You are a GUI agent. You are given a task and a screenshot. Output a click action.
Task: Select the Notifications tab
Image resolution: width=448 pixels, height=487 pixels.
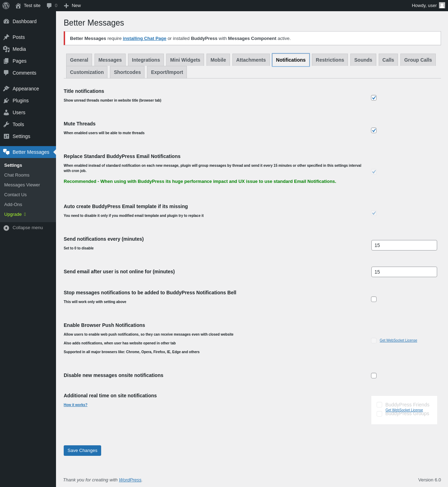pos(291,60)
